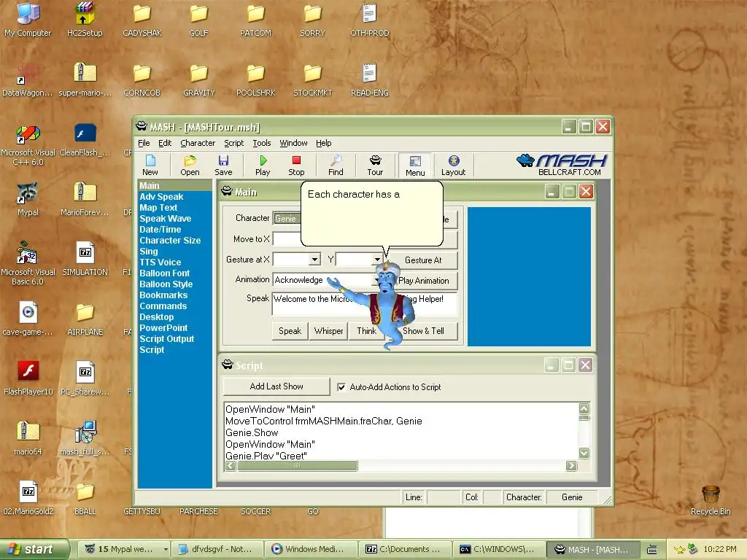
Task: Click the Add Last Show button
Action: click(276, 386)
